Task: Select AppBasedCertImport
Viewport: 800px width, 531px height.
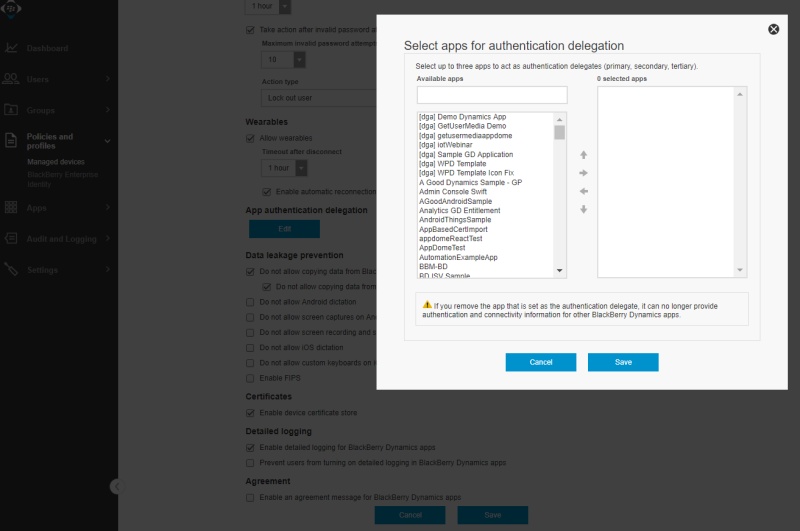Action: pos(453,230)
